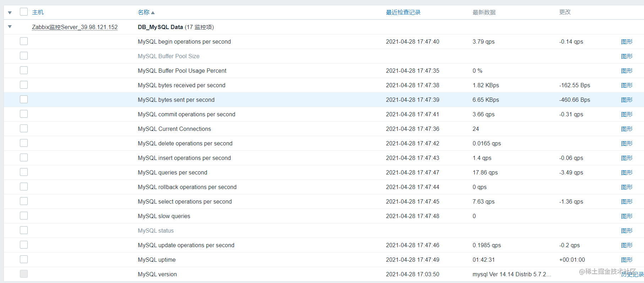644x283 pixels.
Task: Click the 更改 column header
Action: pyautogui.click(x=565, y=12)
